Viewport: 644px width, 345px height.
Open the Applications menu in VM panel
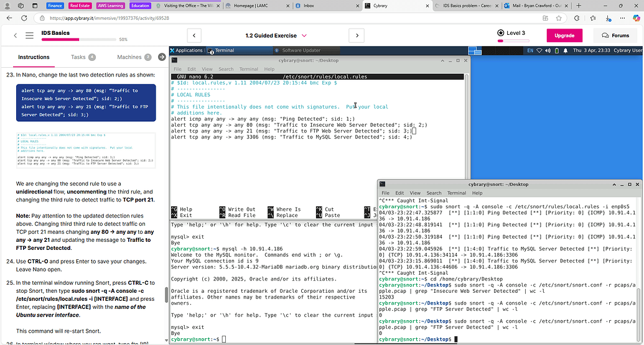tap(189, 50)
